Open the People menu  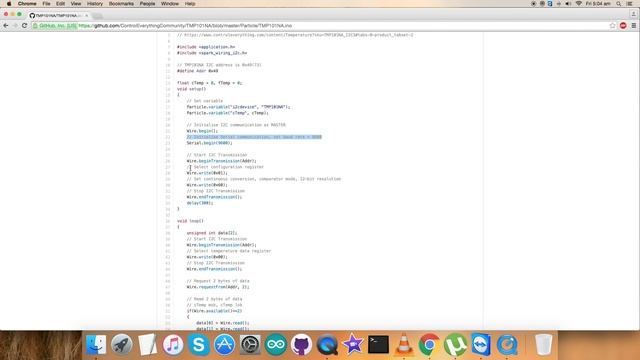tap(147, 4)
